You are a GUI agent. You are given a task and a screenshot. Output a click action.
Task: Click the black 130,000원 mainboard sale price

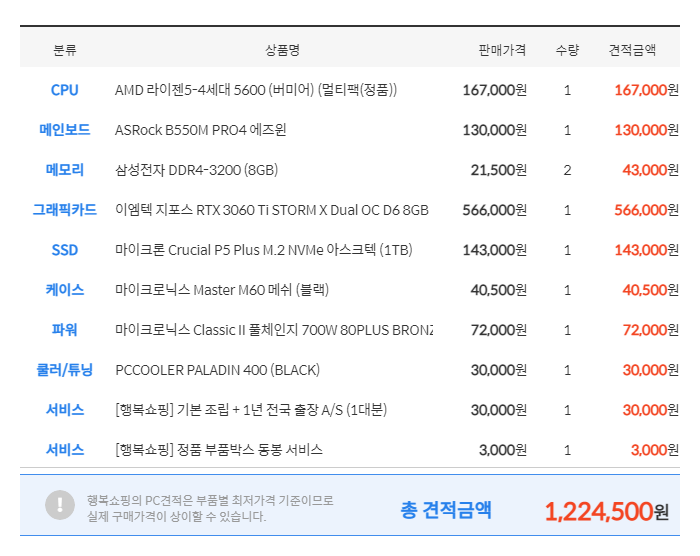(495, 130)
